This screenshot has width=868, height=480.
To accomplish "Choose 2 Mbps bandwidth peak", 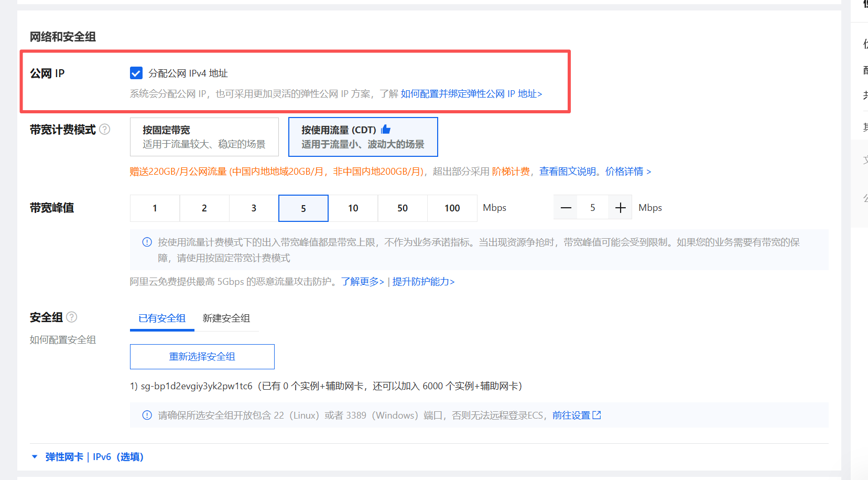I will click(x=204, y=208).
